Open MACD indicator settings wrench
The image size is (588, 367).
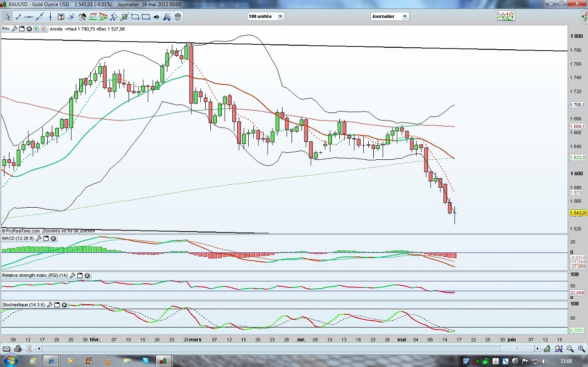(x=38, y=239)
